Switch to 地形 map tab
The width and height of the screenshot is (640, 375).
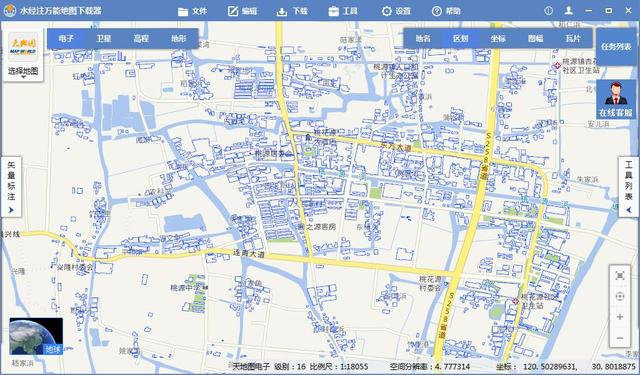pyautogui.click(x=179, y=38)
